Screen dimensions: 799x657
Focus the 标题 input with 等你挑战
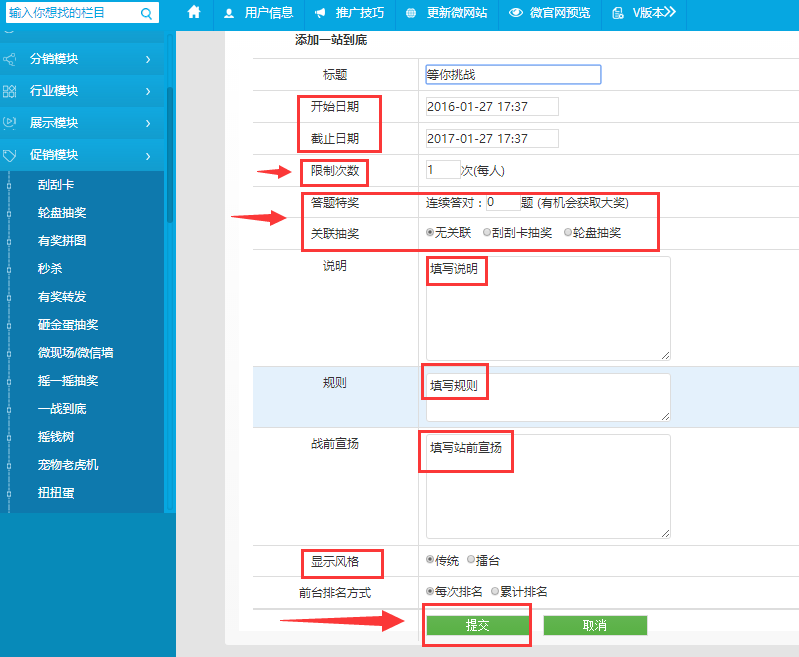(513, 74)
